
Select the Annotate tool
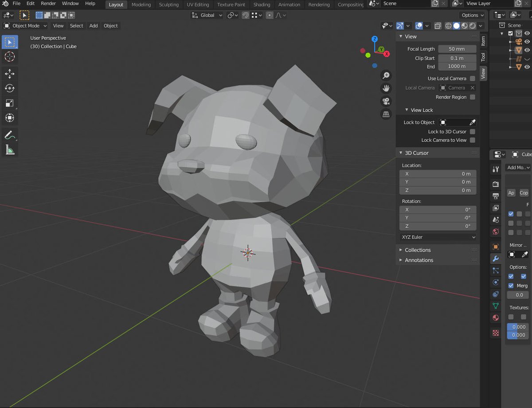[x=10, y=135]
